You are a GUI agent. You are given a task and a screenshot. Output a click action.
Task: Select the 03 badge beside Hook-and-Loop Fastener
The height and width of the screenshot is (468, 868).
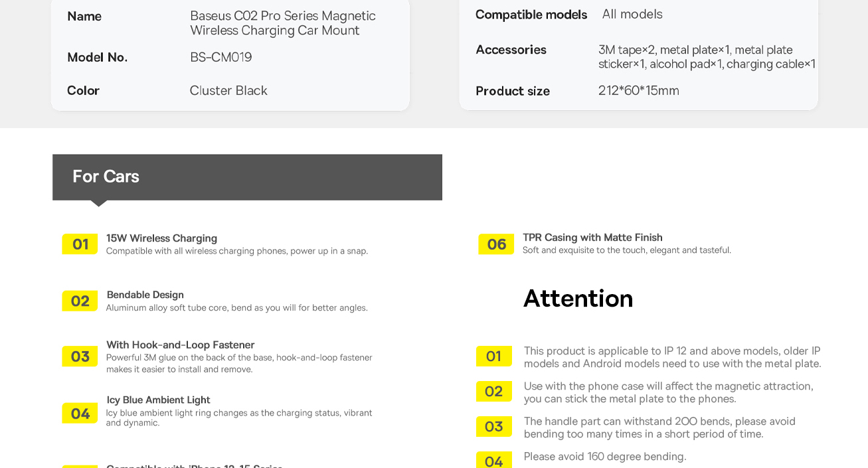(x=80, y=356)
